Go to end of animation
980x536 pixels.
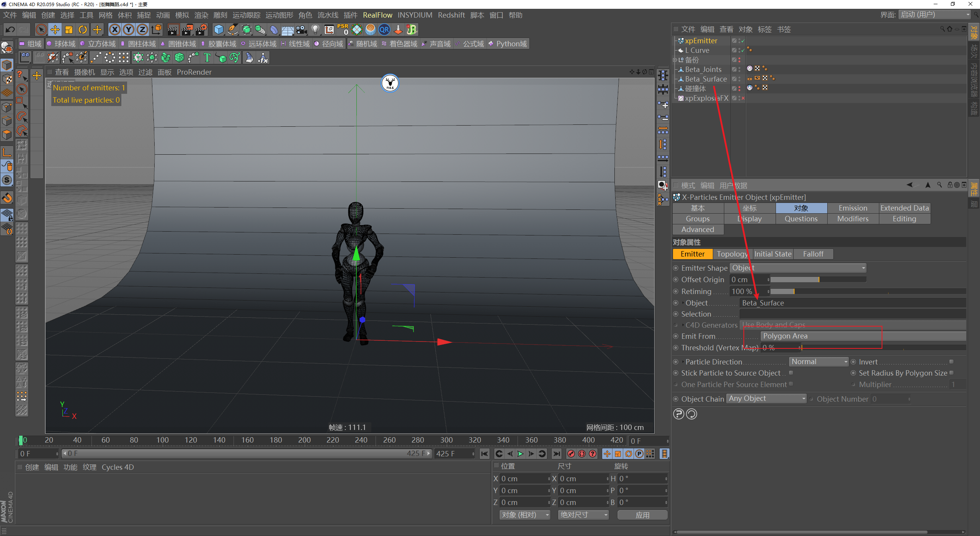pyautogui.click(x=557, y=454)
